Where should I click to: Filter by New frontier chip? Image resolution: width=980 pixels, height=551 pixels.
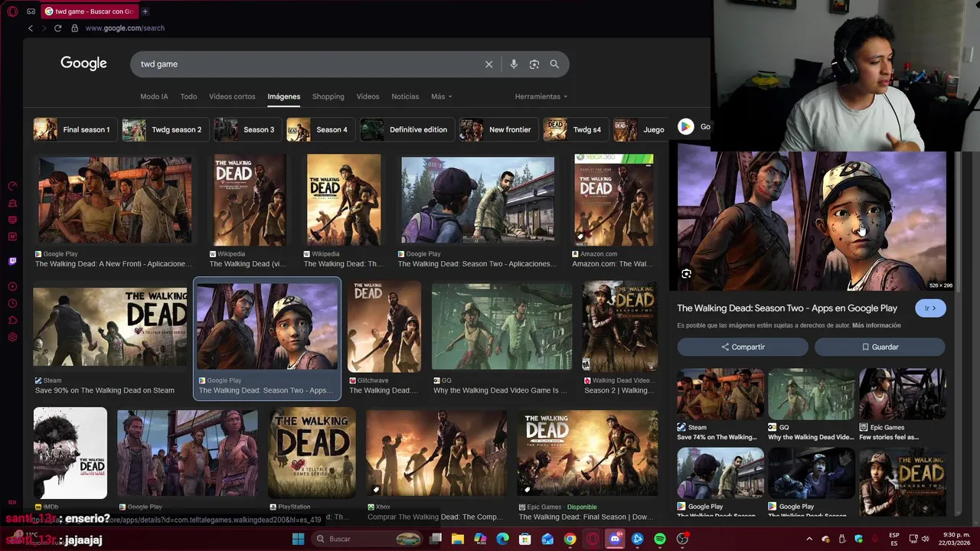[497, 129]
